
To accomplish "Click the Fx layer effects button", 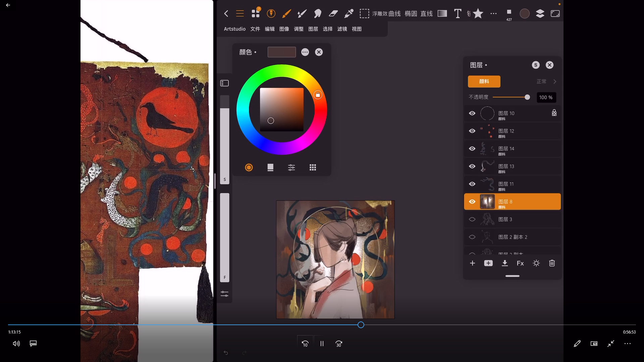I will click(520, 263).
